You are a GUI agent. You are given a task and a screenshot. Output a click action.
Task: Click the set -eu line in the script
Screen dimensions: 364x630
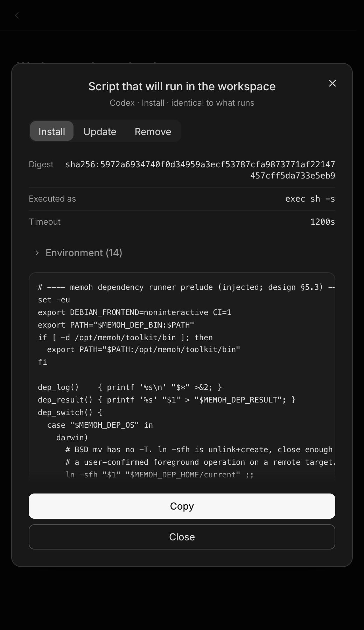pos(54,300)
